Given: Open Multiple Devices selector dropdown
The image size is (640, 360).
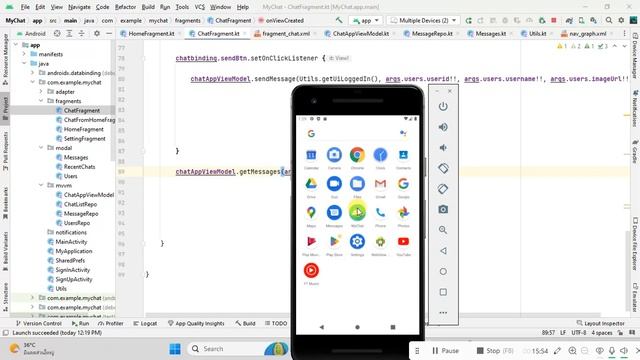Looking at the screenshot, I should click(x=424, y=20).
